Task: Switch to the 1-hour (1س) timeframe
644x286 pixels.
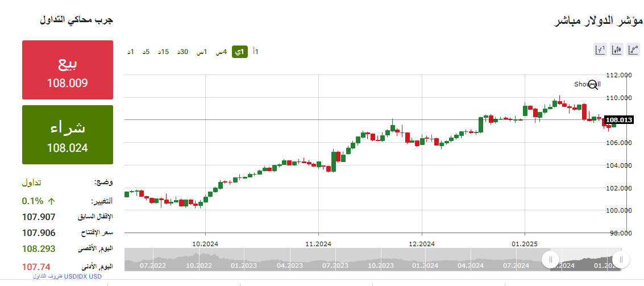Action: [202, 52]
